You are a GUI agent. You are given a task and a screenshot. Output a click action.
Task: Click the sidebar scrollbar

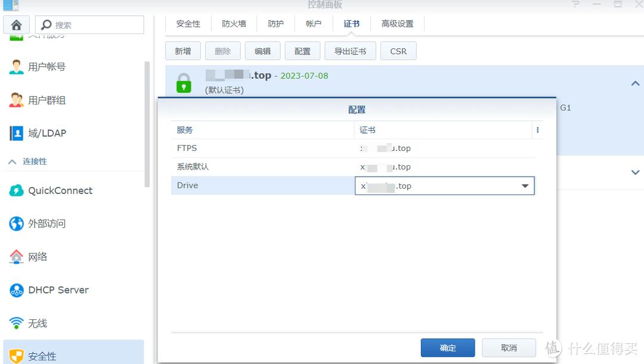point(147,125)
